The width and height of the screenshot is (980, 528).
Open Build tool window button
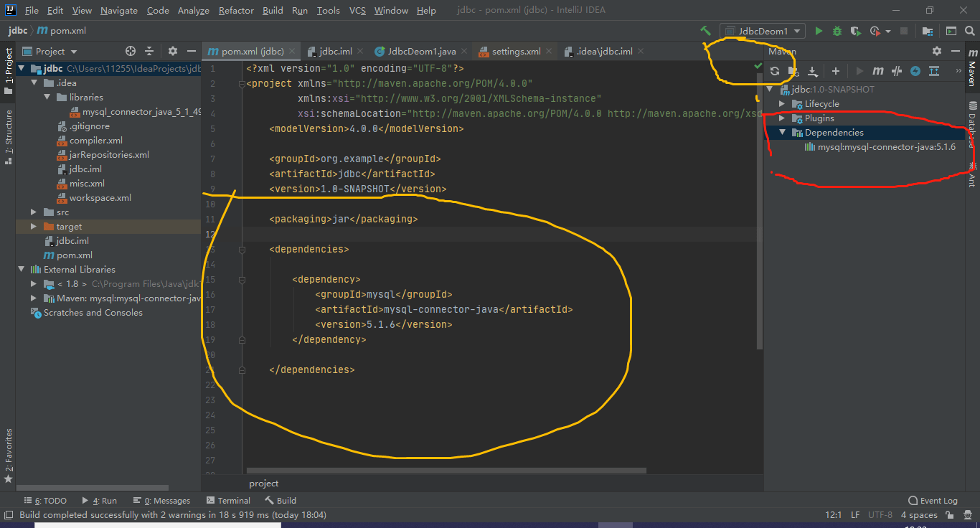pos(281,501)
